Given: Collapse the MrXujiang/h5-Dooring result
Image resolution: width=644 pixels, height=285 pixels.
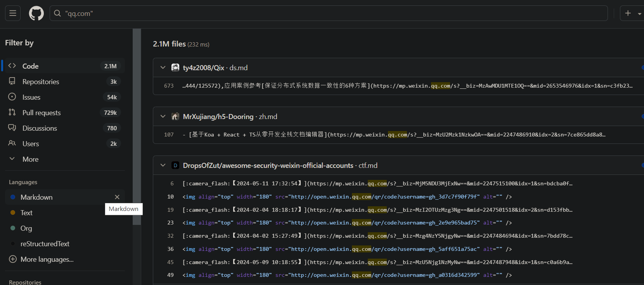Looking at the screenshot, I should click(163, 116).
